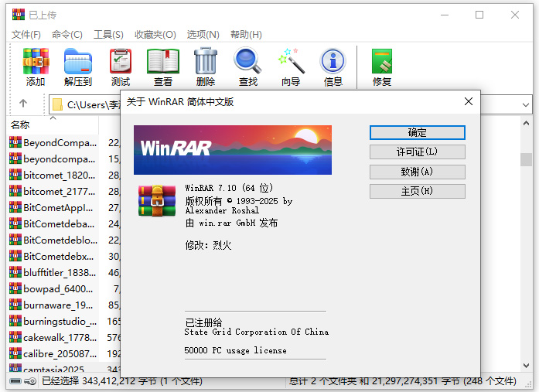This screenshot has height=392, width=539.
Task: Click the Extract To (解压到) icon
Action: [77, 66]
